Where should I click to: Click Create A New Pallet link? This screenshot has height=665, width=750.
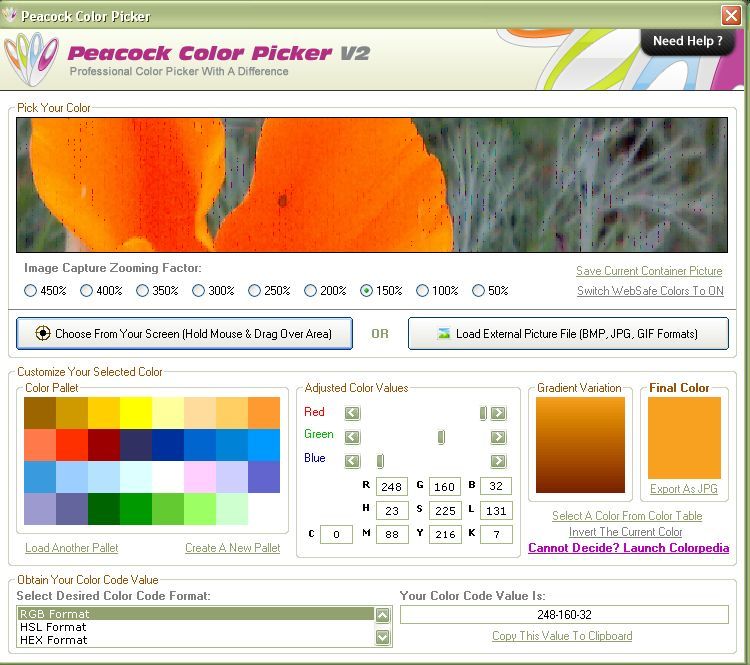[232, 548]
